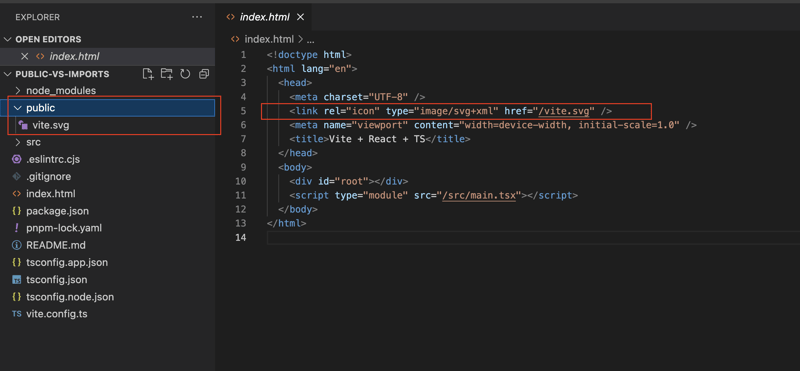Open the README.md file
Viewport: 800px width, 371px height.
pos(56,245)
